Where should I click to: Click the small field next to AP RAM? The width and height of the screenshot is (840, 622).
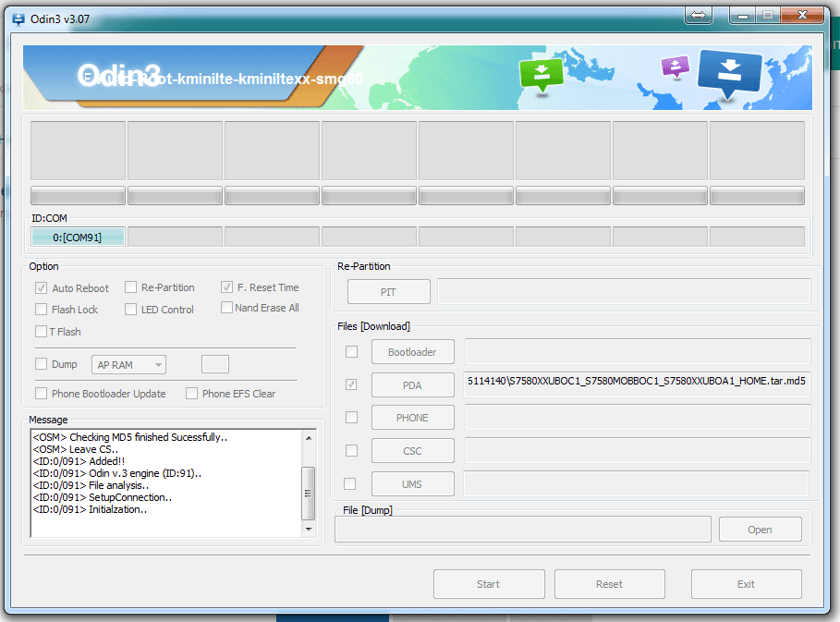tap(215, 364)
